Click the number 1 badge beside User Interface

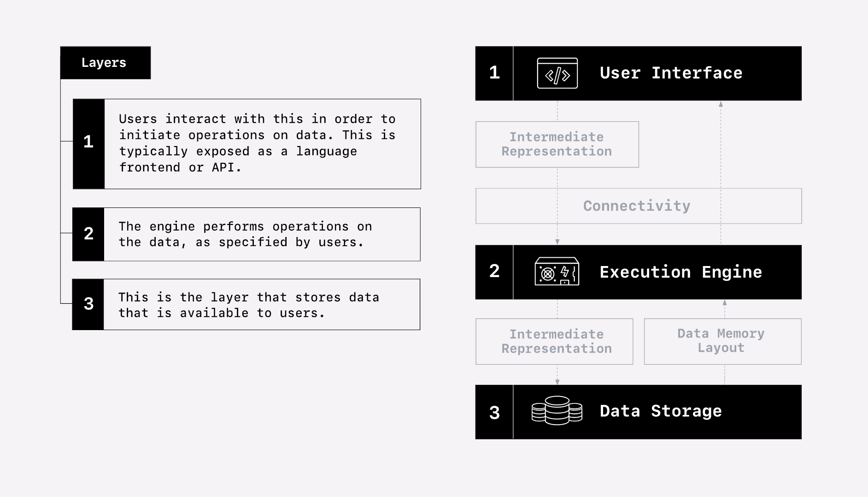494,73
